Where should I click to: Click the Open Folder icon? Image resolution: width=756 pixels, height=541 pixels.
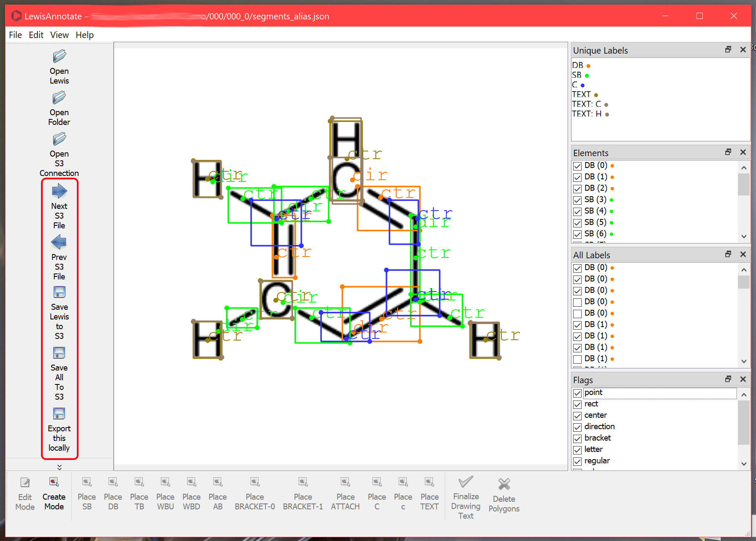pos(59,98)
